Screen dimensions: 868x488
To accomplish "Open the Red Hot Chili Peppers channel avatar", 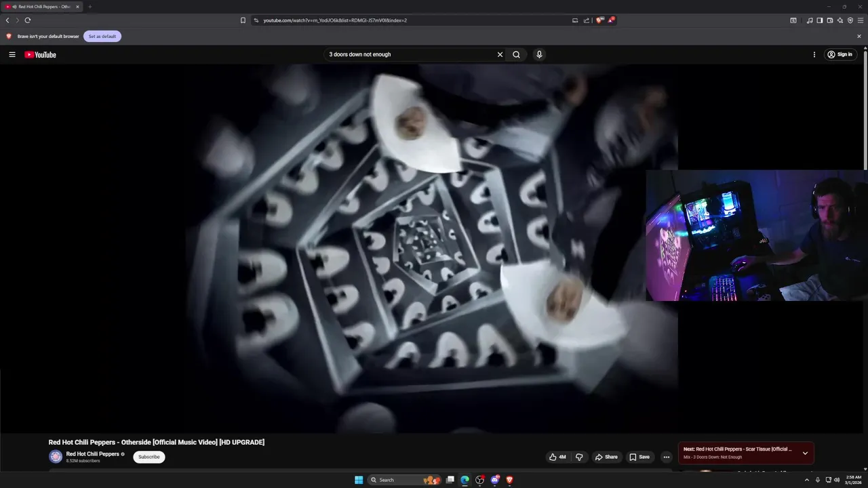I will coord(56,457).
